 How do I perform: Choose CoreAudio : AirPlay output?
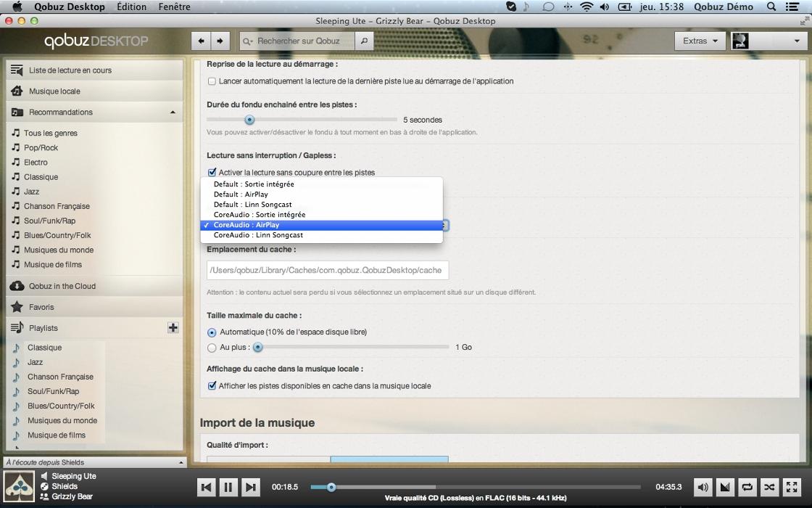322,225
